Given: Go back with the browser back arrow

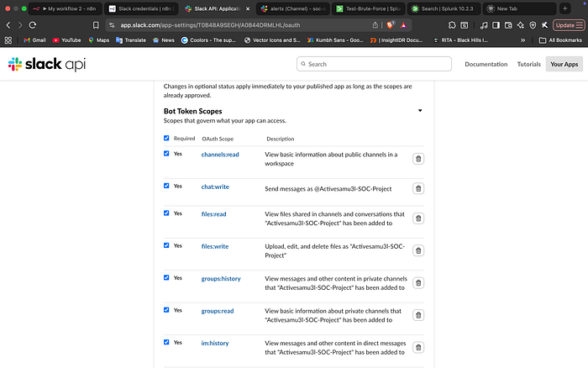Looking at the screenshot, I should click(8, 25).
